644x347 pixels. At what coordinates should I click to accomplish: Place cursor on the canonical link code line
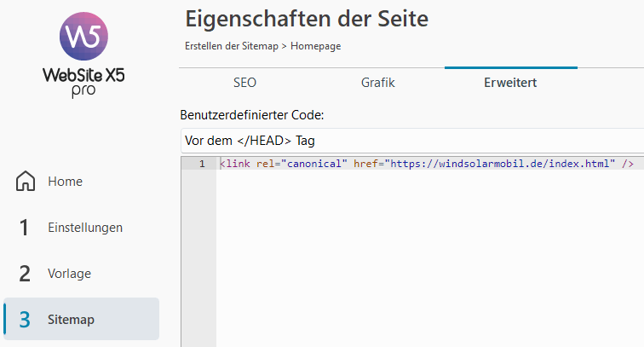tap(427, 164)
